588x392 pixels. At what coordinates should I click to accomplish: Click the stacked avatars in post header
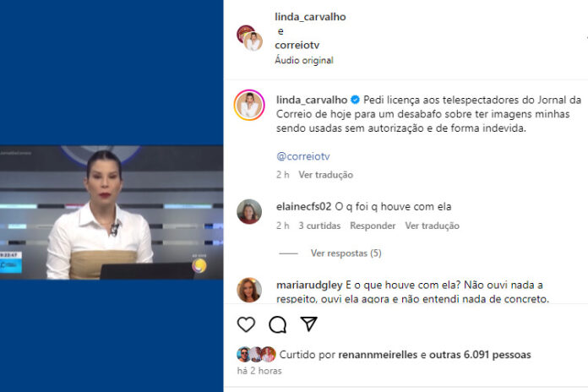pos(250,38)
